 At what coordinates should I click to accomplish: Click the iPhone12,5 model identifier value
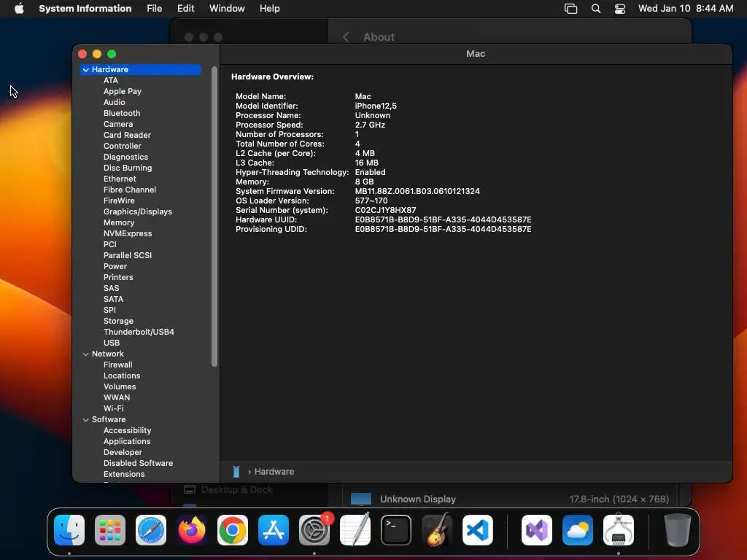[x=376, y=106]
